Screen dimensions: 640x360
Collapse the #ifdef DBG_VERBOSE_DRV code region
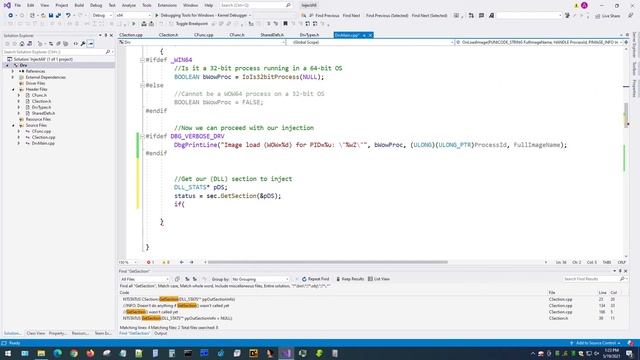[142, 136]
